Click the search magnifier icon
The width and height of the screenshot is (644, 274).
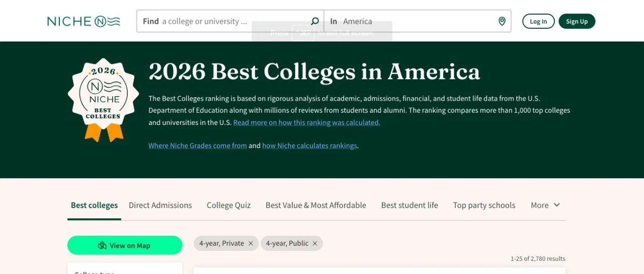pyautogui.click(x=315, y=21)
